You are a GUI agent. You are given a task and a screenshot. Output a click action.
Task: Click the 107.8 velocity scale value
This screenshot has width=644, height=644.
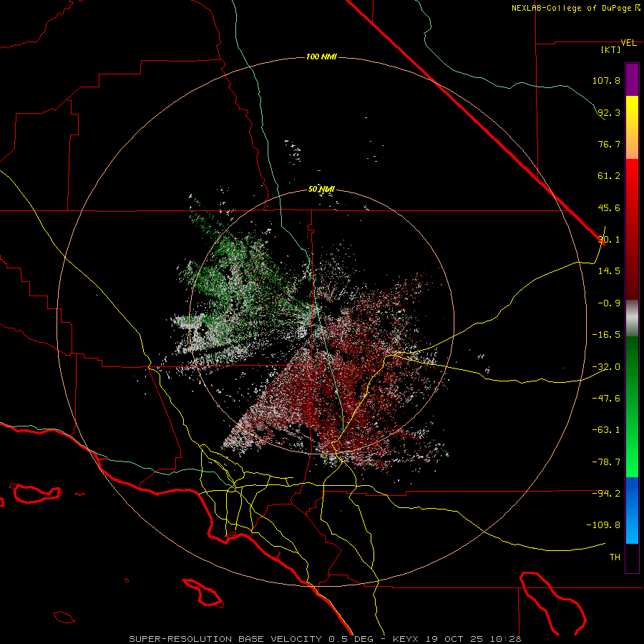tap(606, 80)
